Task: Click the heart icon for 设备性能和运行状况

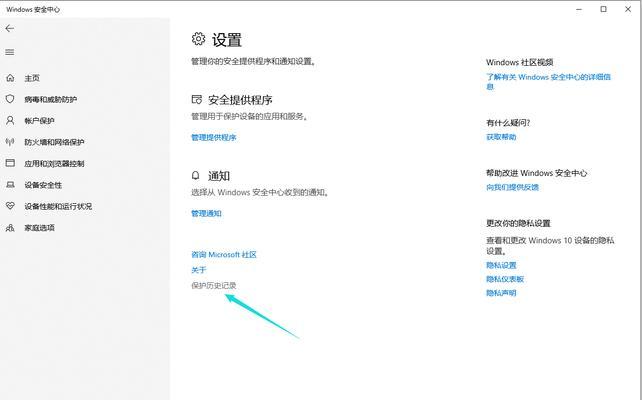Action: pyautogui.click(x=10, y=206)
